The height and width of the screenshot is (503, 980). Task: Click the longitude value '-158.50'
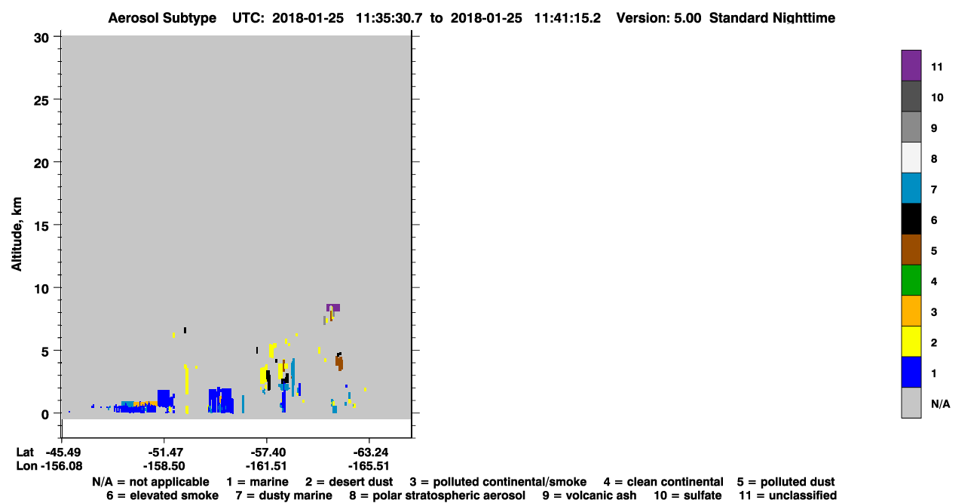coord(164,466)
